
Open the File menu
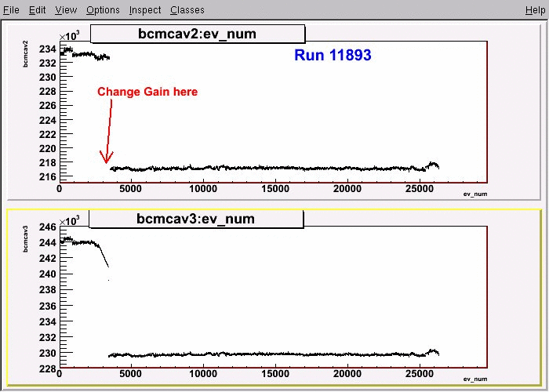point(11,9)
